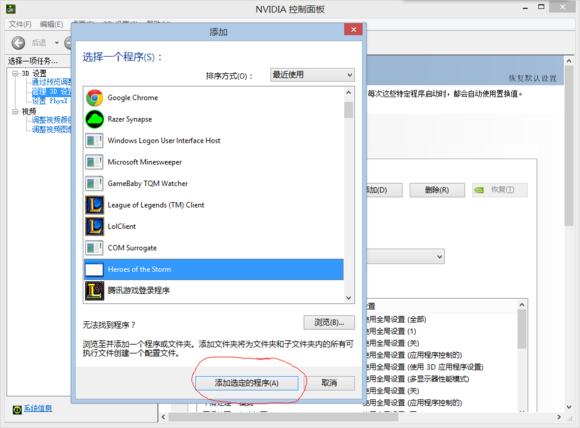Collapse the 3D 设置 tree node
The height and width of the screenshot is (428, 580).
click(15, 73)
